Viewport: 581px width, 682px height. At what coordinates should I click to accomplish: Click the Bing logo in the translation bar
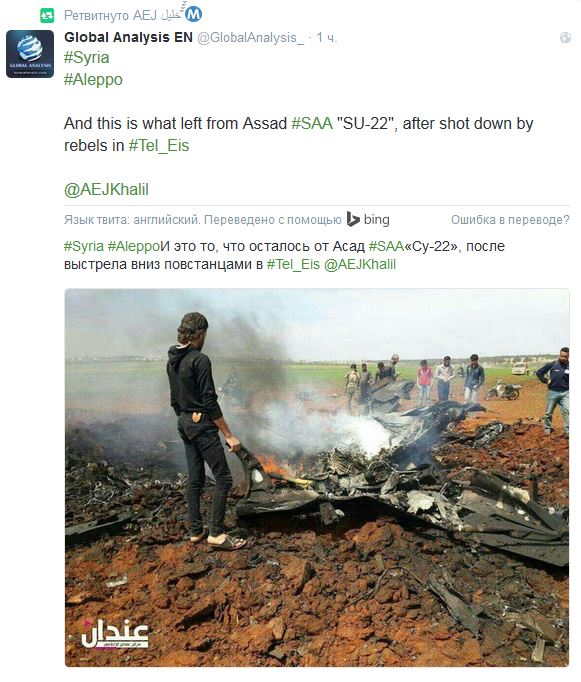tap(368, 219)
